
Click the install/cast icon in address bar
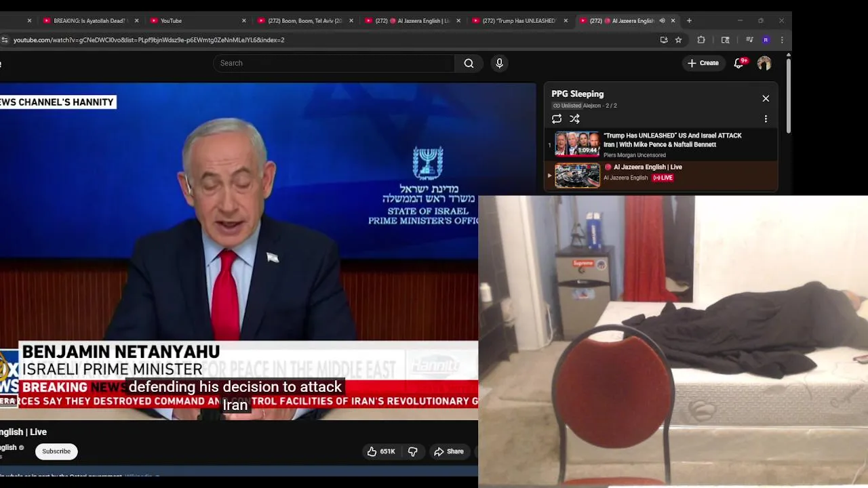[664, 40]
